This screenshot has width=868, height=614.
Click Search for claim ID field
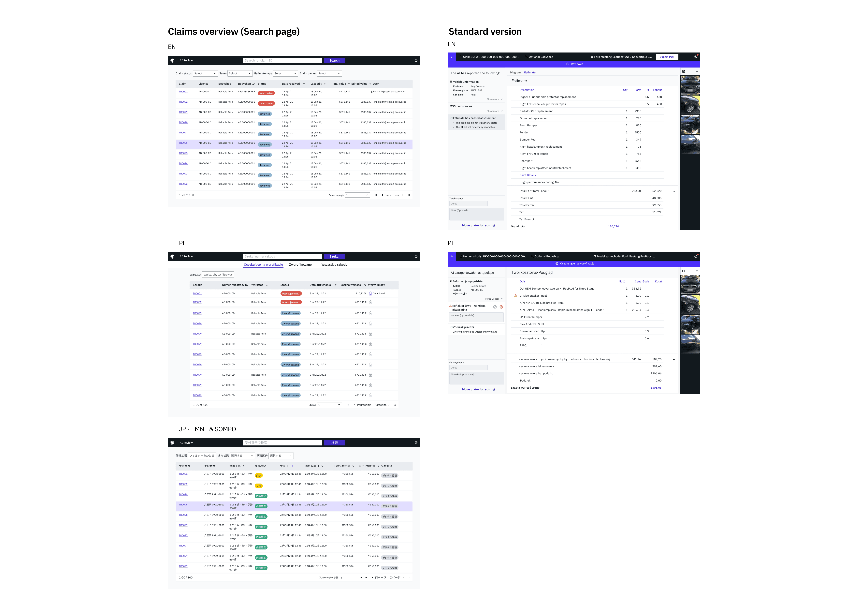pos(282,61)
